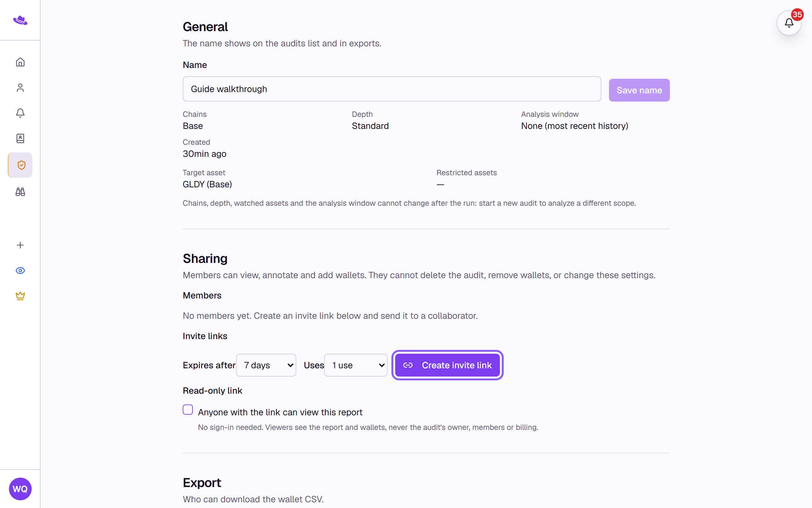Click the 'Read-only link' heading
This screenshot has width=812, height=508.
click(213, 391)
